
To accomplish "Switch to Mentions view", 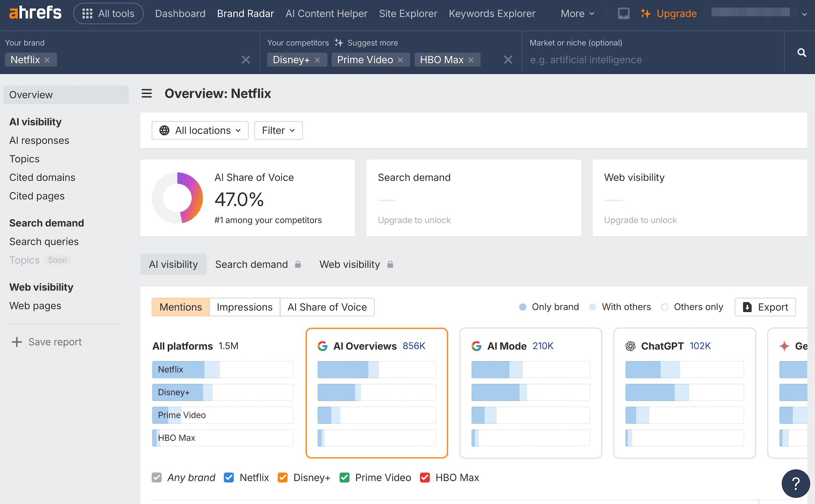I will (181, 307).
